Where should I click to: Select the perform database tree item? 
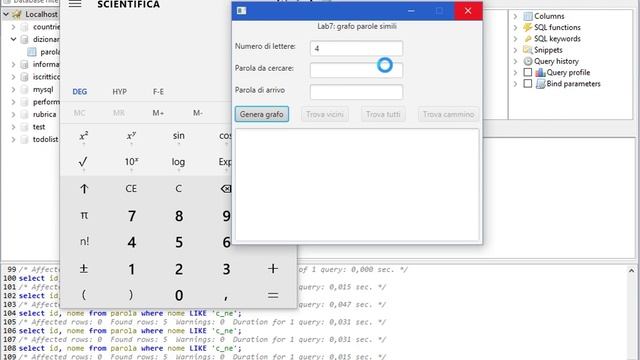[x=46, y=102]
